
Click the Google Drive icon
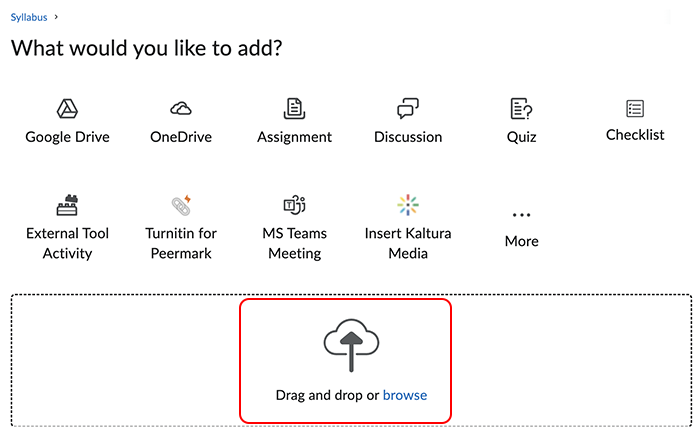(x=68, y=108)
